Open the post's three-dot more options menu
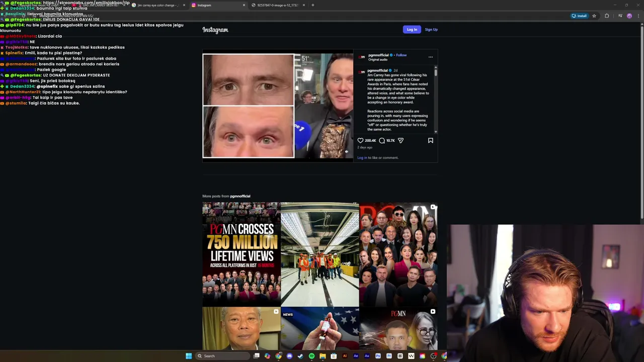This screenshot has width=644, height=362. tap(431, 57)
